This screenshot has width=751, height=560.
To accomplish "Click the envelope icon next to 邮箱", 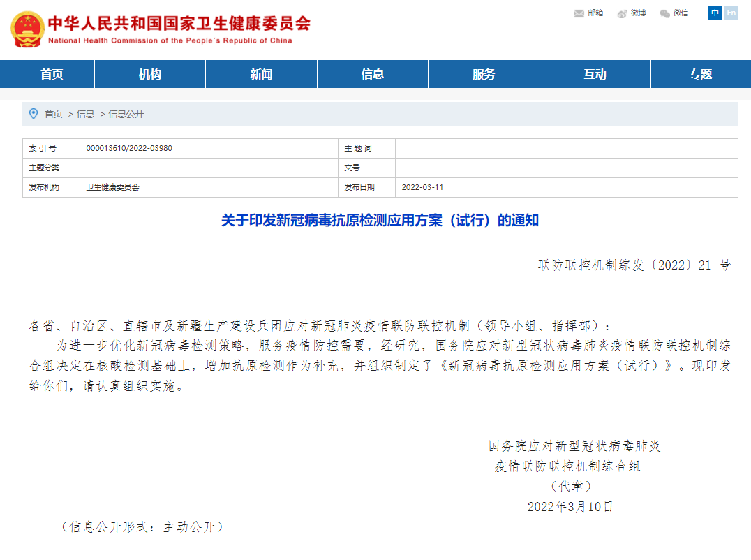I will tap(578, 13).
